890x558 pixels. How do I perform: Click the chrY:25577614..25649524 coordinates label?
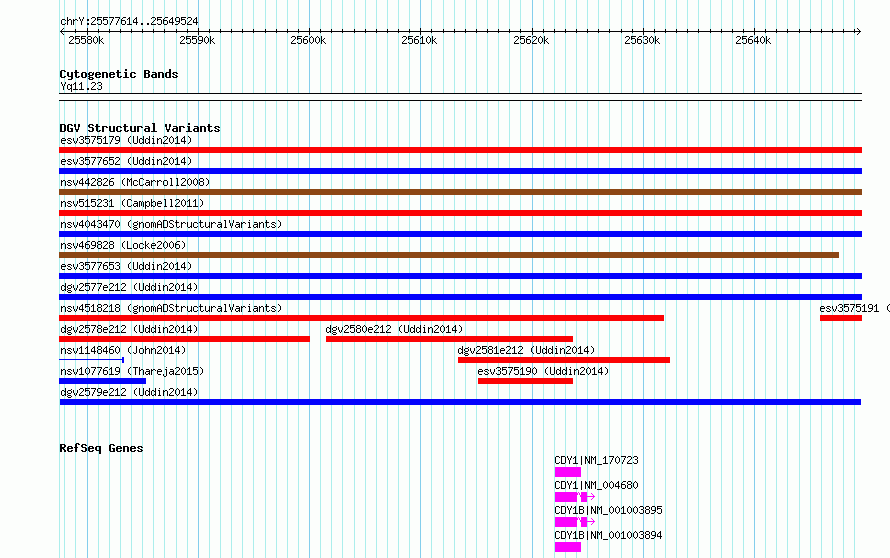pos(129,22)
